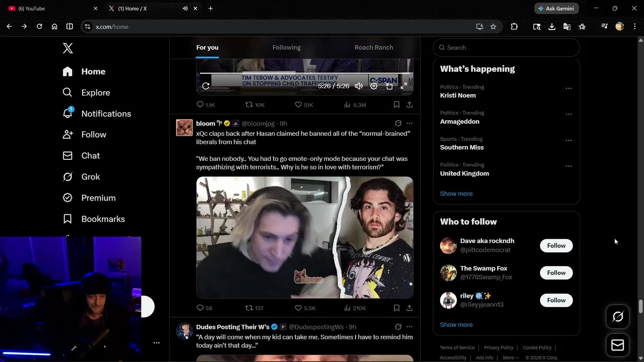View analytics showing 6.3M views
The image size is (644, 362).
click(x=355, y=105)
